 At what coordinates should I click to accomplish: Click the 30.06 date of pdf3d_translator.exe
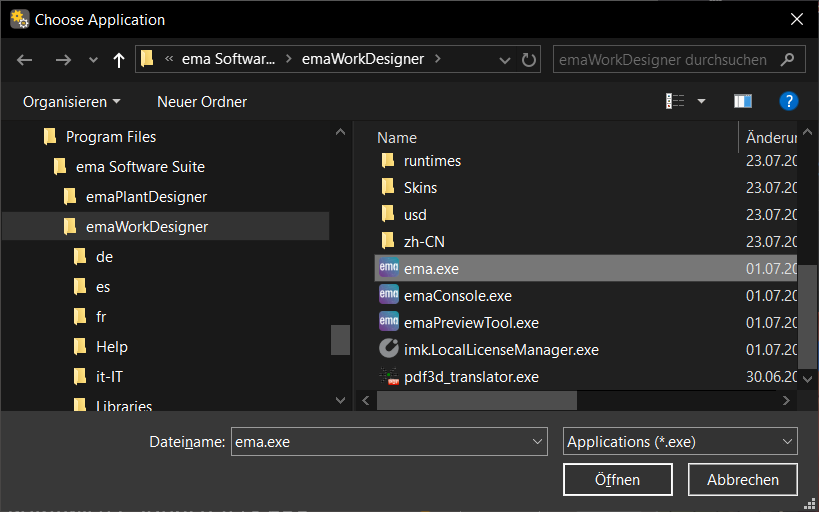tap(771, 377)
